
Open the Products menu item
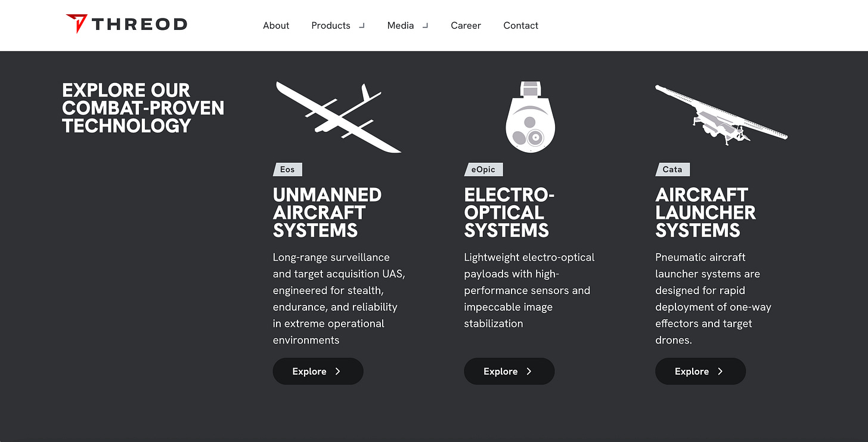pyautogui.click(x=331, y=26)
